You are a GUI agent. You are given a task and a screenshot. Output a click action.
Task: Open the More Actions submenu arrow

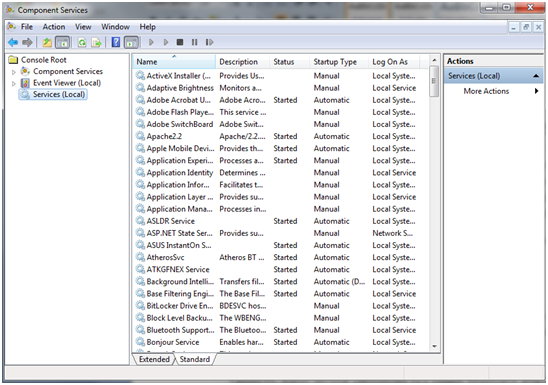[x=536, y=91]
